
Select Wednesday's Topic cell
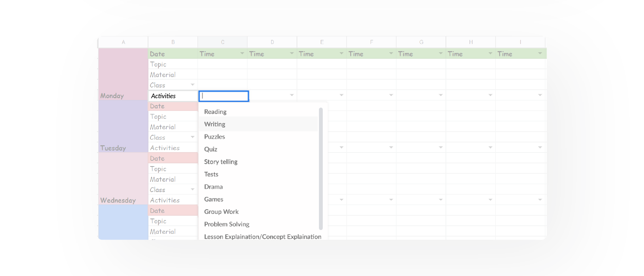point(173,169)
